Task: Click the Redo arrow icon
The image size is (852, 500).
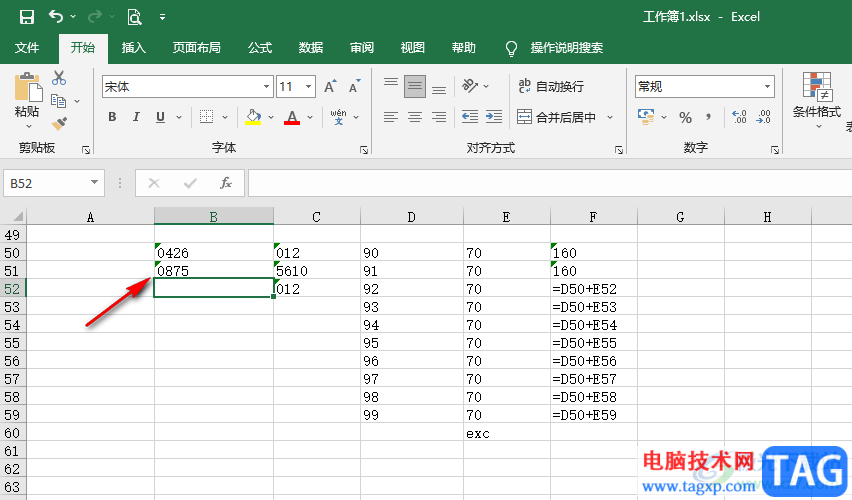Action: click(95, 16)
